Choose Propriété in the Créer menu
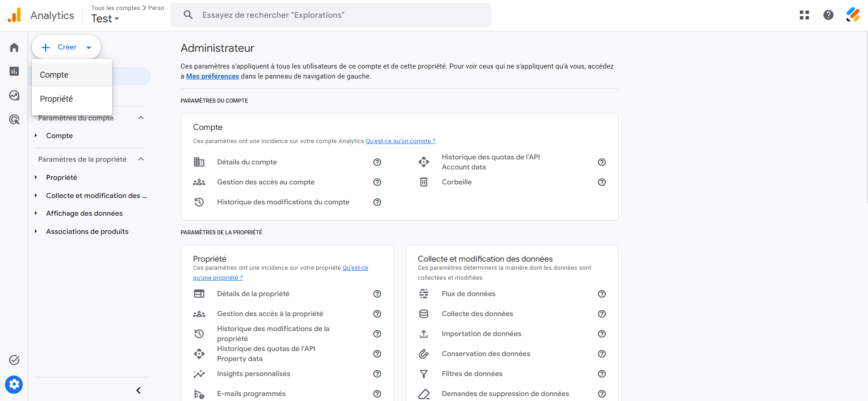Image resolution: width=868 pixels, height=401 pixels. coord(72,99)
